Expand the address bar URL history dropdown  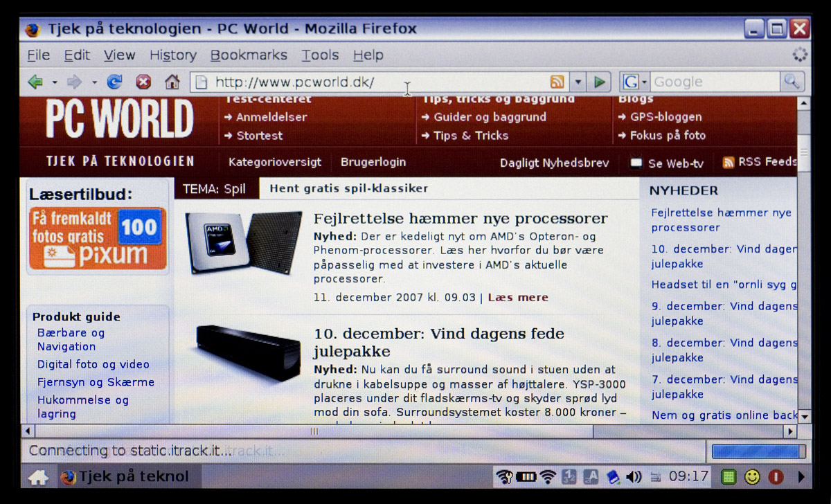pyautogui.click(x=578, y=82)
